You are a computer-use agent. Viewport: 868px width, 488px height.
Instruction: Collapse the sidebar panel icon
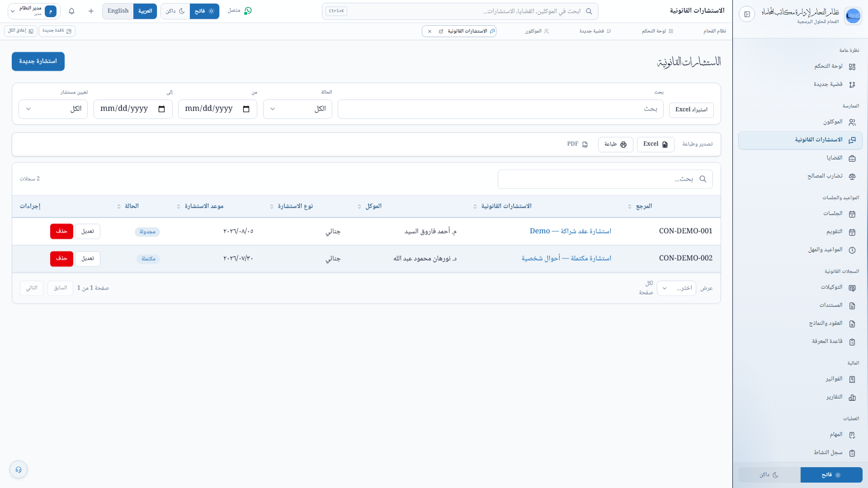point(747,14)
